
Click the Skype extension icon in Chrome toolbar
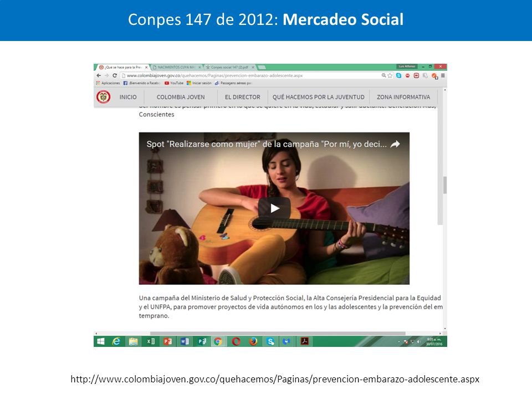398,75
